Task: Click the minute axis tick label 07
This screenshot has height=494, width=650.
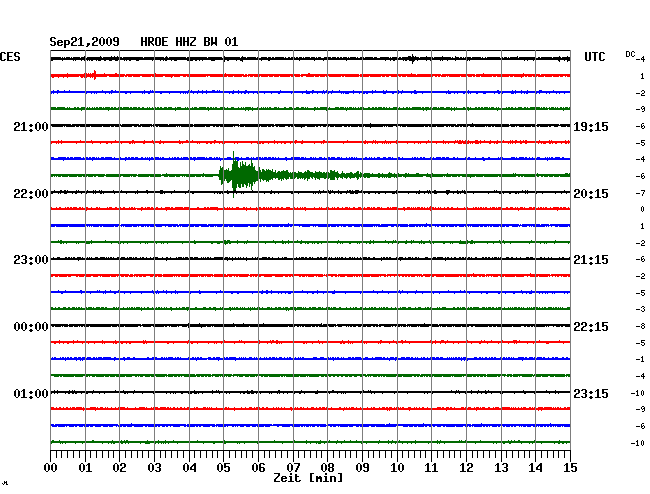Action: [x=293, y=467]
